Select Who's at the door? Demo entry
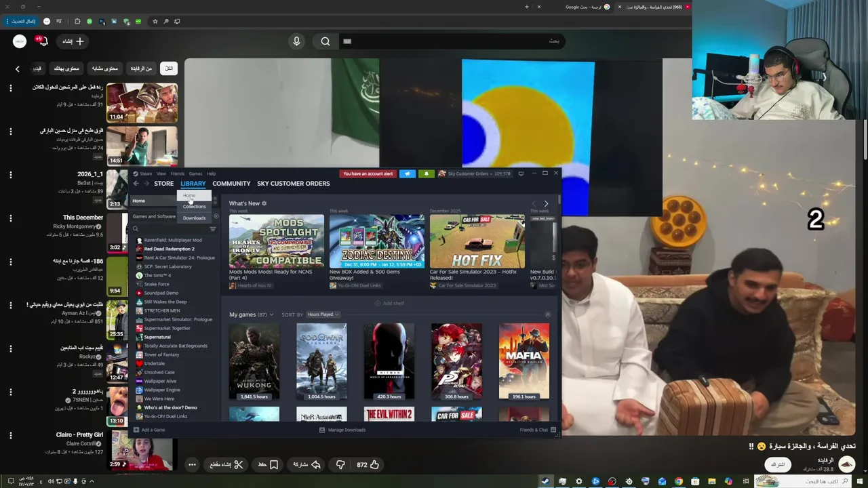This screenshot has width=868, height=488. (x=170, y=407)
